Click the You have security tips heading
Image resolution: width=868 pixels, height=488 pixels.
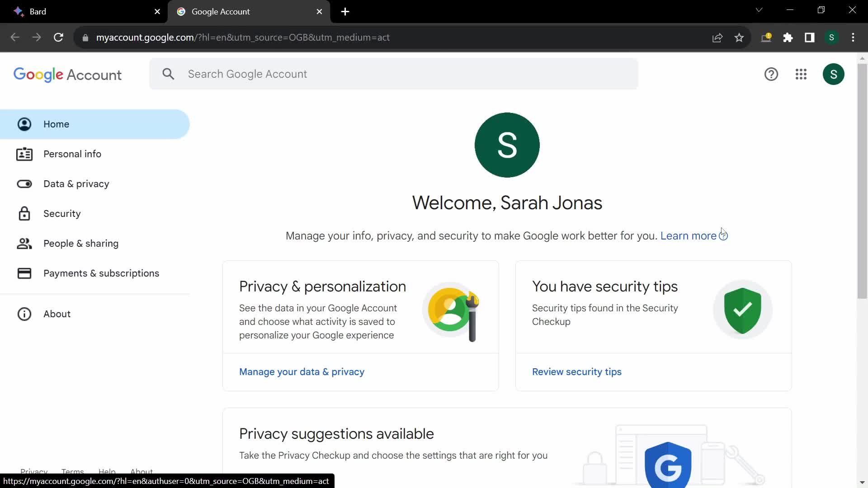coord(604,286)
